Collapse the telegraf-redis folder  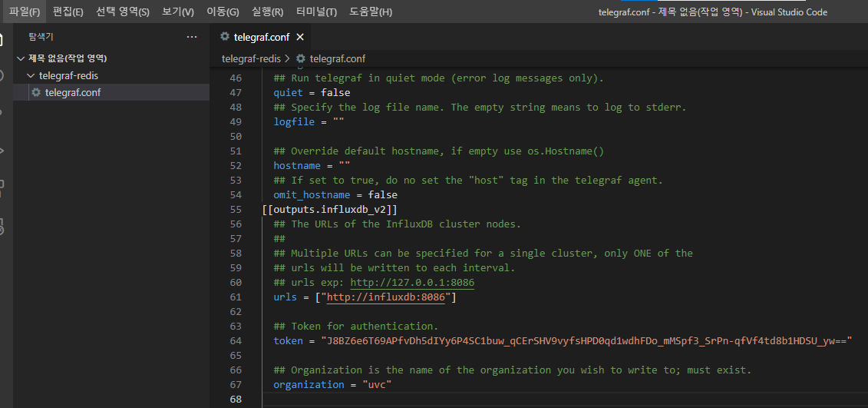[x=31, y=76]
